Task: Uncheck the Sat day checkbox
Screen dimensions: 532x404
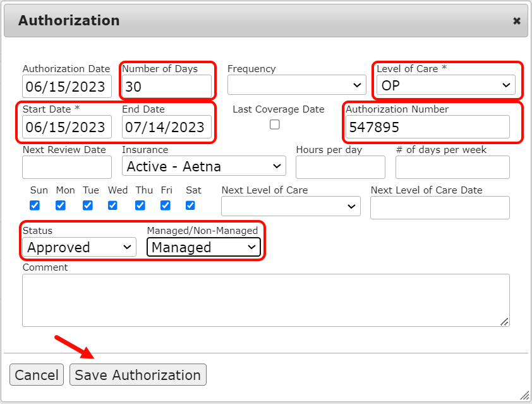Action: coord(190,205)
